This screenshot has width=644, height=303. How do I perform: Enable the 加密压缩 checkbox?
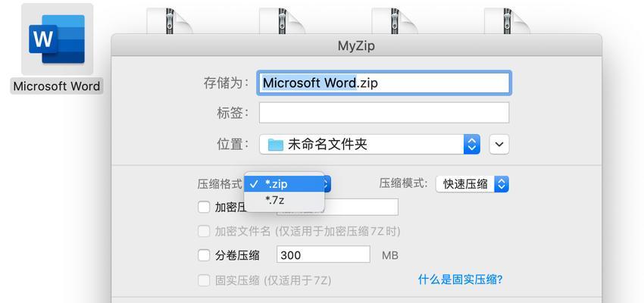click(x=204, y=207)
